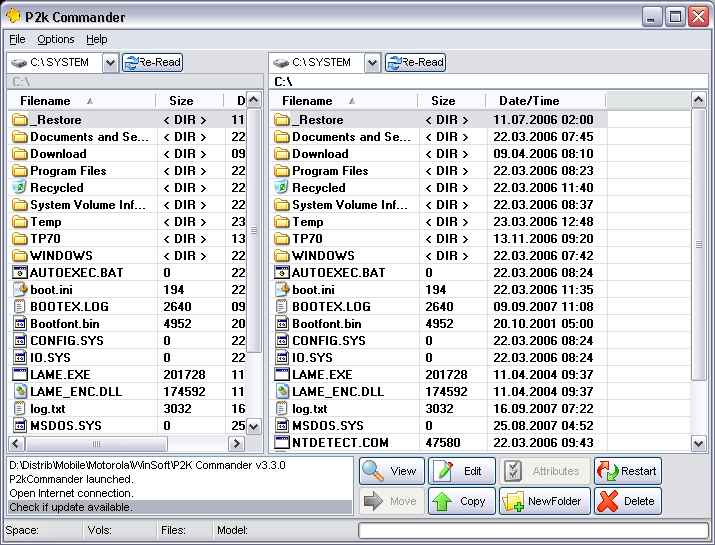
Task: Click the left panel Size column header
Action: (x=181, y=101)
